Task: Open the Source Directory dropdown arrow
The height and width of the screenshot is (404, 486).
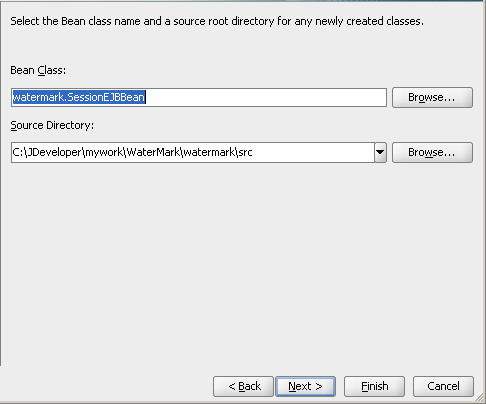Action: (x=380, y=153)
